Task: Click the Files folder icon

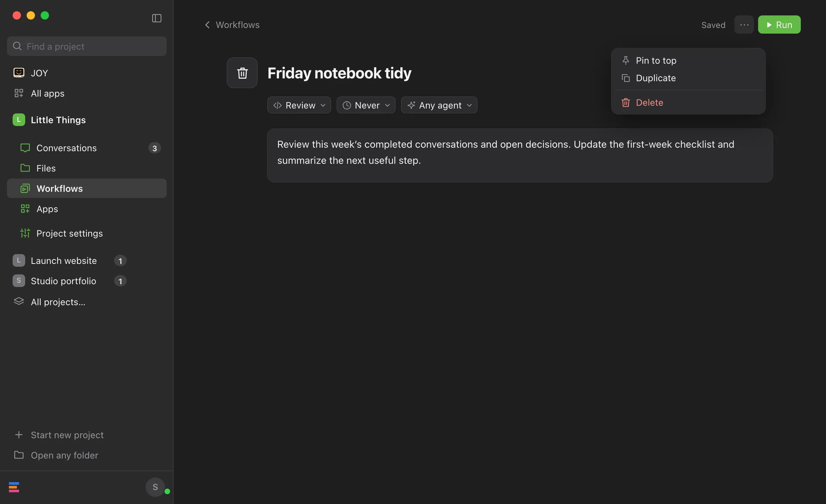Action: click(25, 168)
